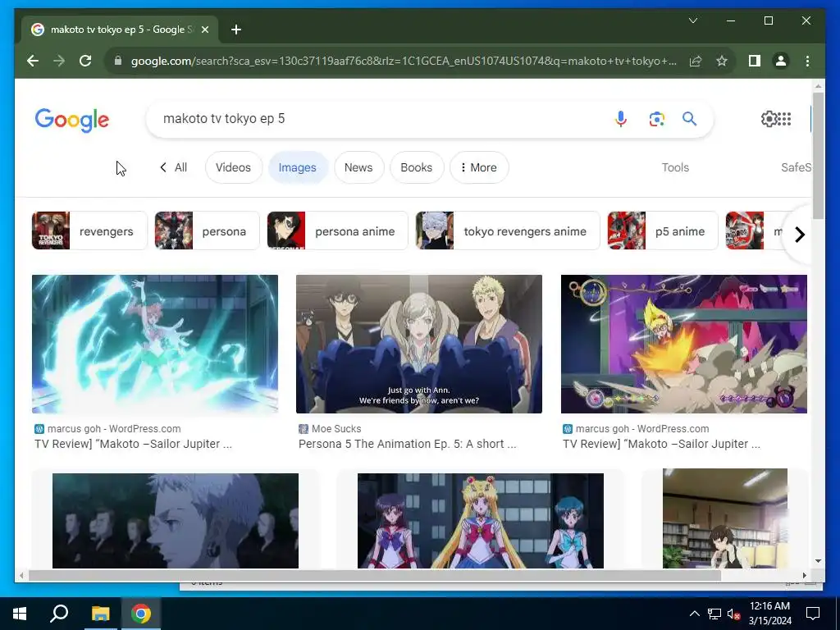Filter by the persona suggestion chip

coord(207,231)
